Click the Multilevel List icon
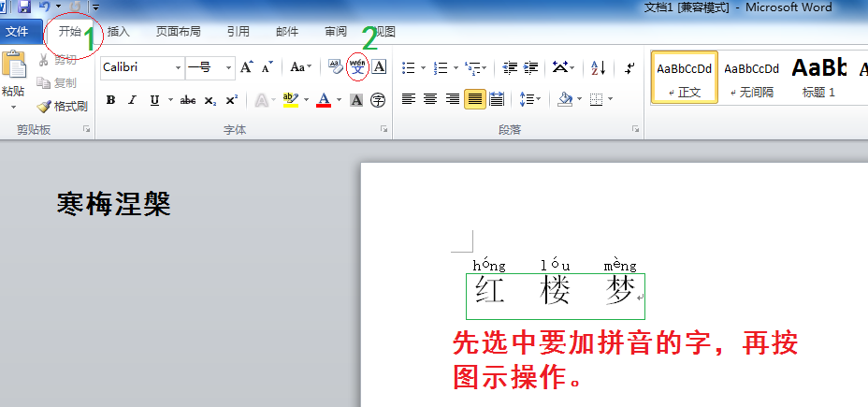The image size is (868, 407). point(473,68)
